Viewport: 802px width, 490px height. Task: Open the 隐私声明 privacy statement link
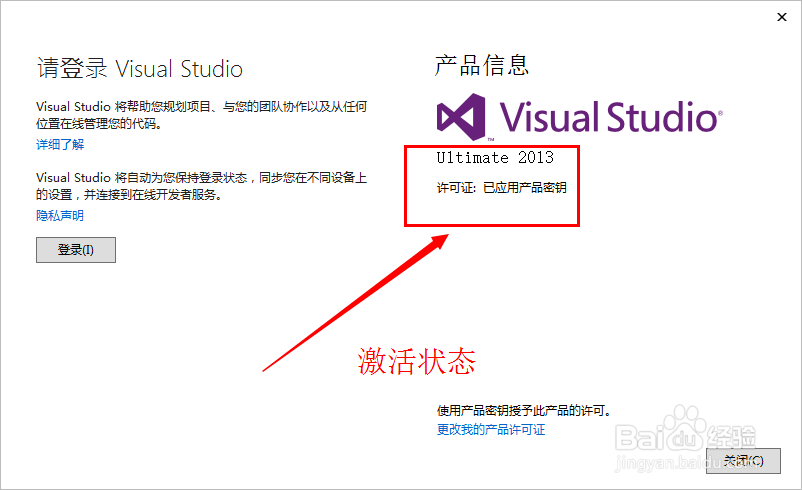pos(60,216)
